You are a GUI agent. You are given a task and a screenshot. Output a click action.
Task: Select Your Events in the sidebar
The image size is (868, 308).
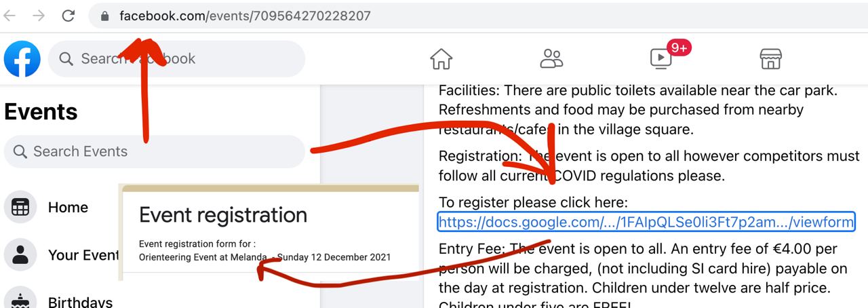83,255
